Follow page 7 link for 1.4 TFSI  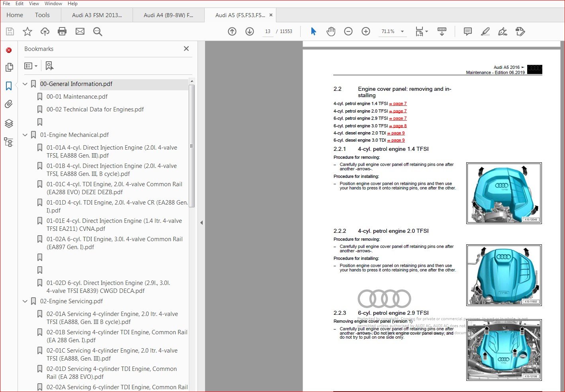coord(398,104)
